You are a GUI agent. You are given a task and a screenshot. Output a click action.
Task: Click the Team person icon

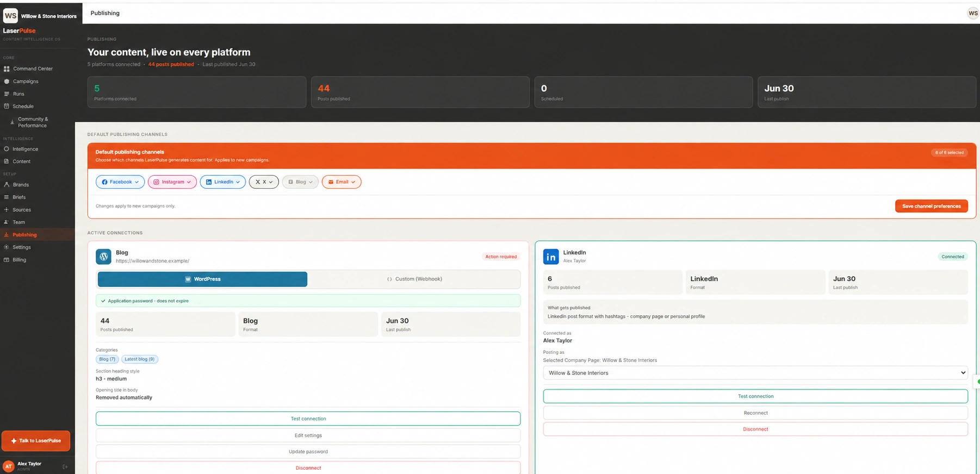(7, 222)
